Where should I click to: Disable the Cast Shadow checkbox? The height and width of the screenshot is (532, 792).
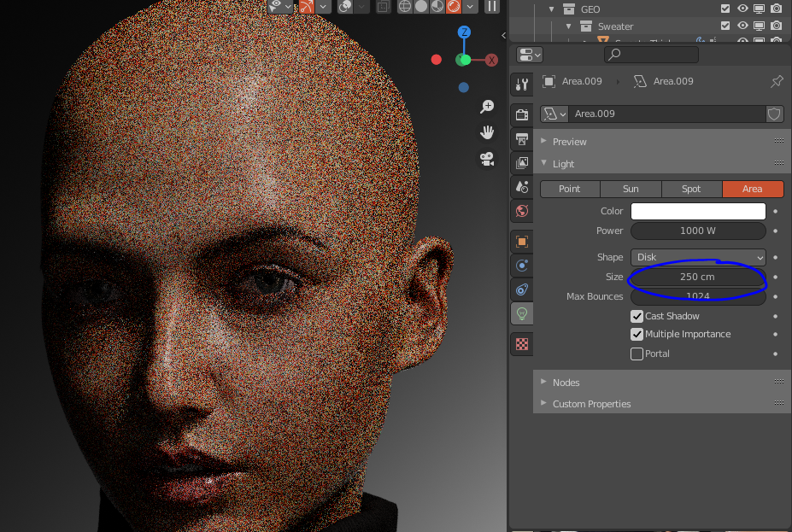click(x=637, y=316)
